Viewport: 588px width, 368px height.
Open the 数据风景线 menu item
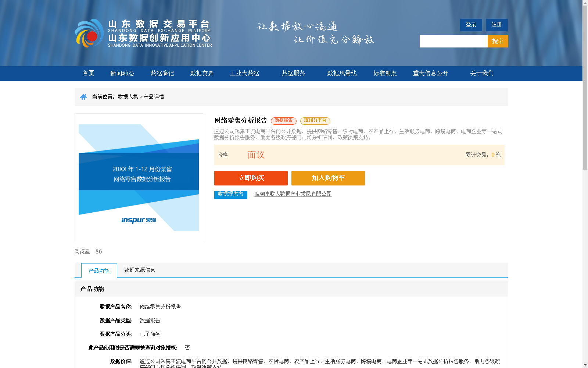coord(342,73)
